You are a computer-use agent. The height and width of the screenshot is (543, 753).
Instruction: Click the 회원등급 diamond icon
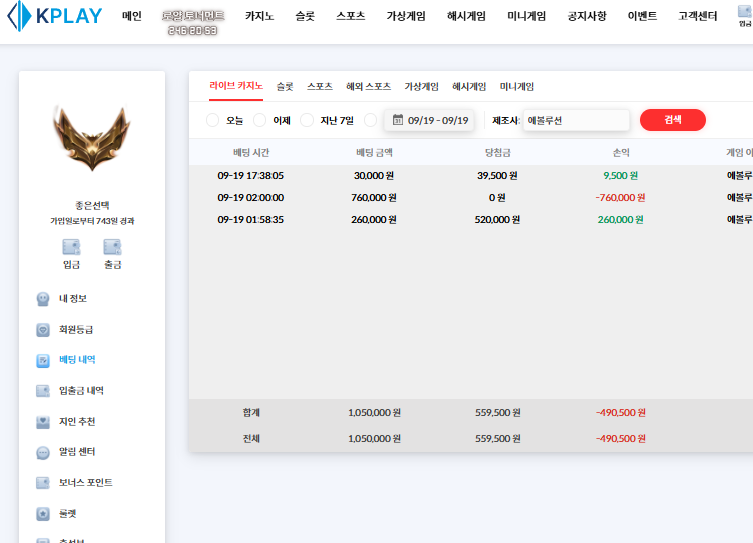(43, 330)
